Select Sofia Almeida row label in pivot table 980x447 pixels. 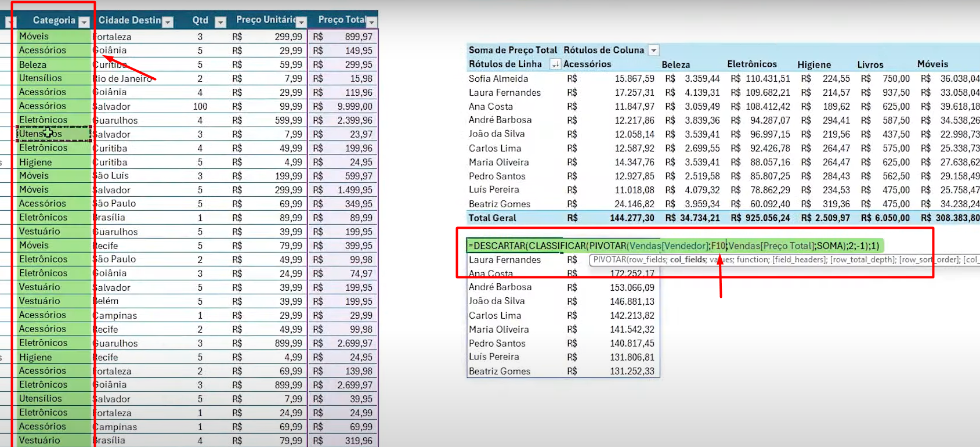(498, 78)
